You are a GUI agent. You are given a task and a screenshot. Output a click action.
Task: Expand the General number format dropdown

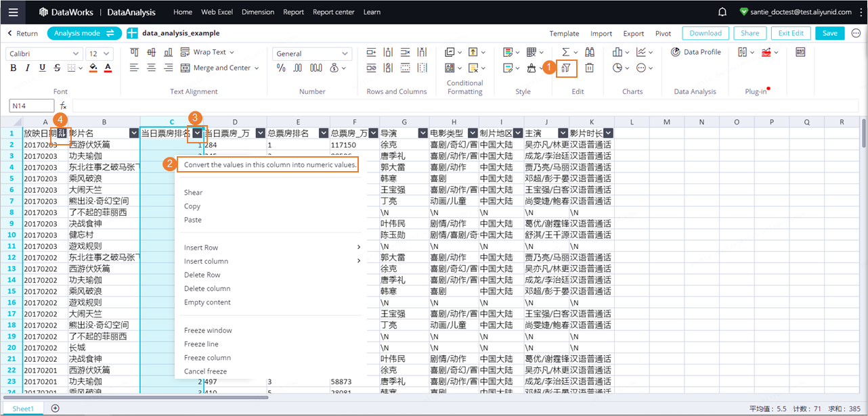[313, 53]
